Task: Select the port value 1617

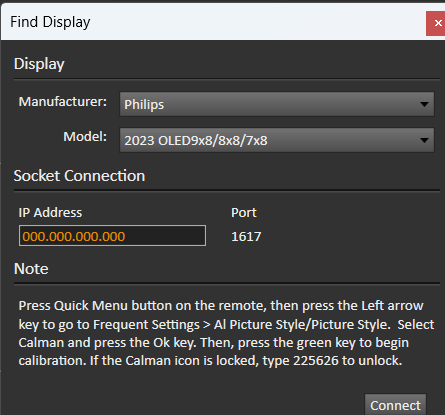Action: point(246,237)
